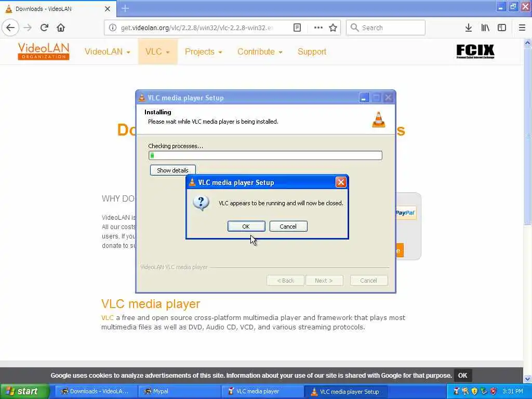Open site information icon in address bar
Screen dimensions: 532x399
(x=112, y=28)
